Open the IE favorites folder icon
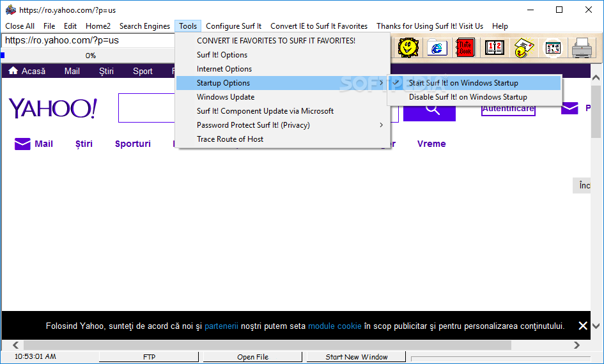Viewport: 604px width, 364px height. 437,48
